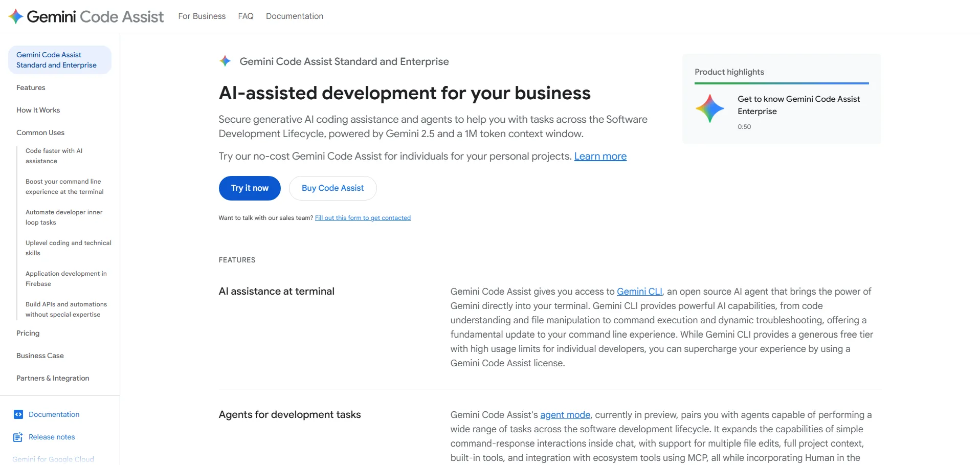The height and width of the screenshot is (465, 980).
Task: Open Partners & Integration sidebar item
Action: (x=53, y=378)
